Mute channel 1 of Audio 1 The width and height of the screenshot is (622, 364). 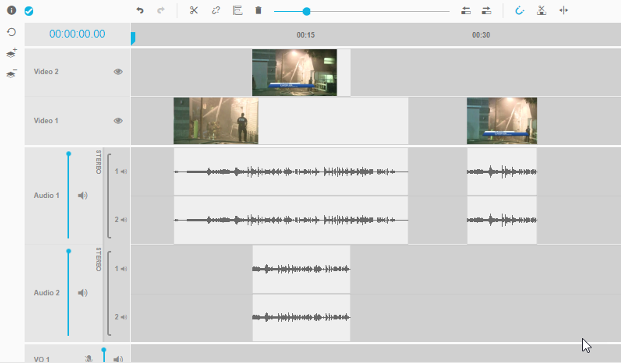[x=124, y=172]
